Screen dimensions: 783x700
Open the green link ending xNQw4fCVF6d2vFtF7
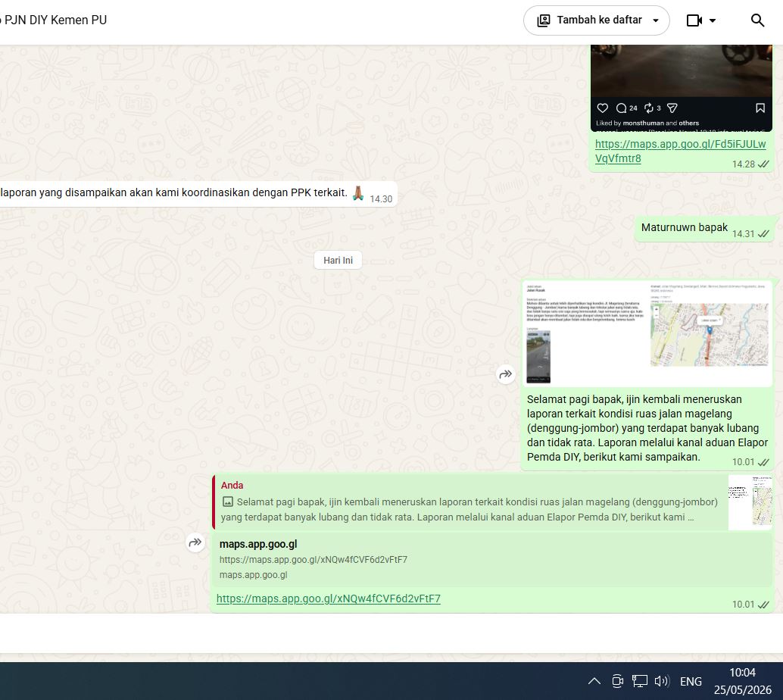(328, 598)
